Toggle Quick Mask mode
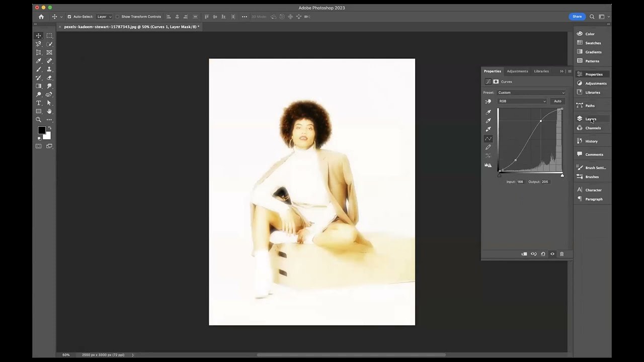The width and height of the screenshot is (644, 362). coord(38,146)
